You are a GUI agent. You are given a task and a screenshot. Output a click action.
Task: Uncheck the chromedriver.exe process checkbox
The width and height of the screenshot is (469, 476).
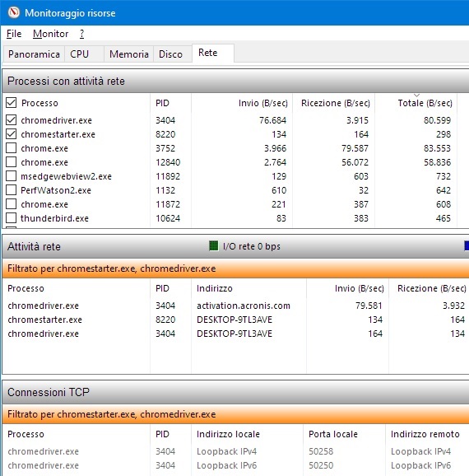[x=12, y=120]
